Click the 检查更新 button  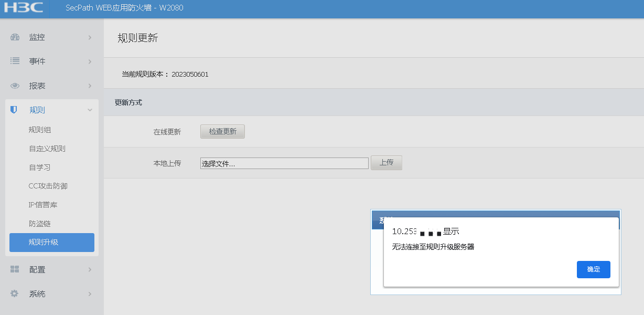[x=222, y=132]
